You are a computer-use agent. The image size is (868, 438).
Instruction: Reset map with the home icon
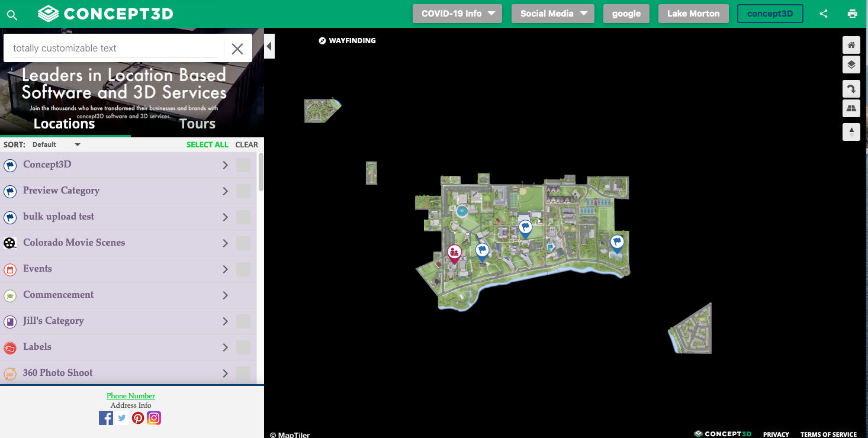tap(851, 45)
